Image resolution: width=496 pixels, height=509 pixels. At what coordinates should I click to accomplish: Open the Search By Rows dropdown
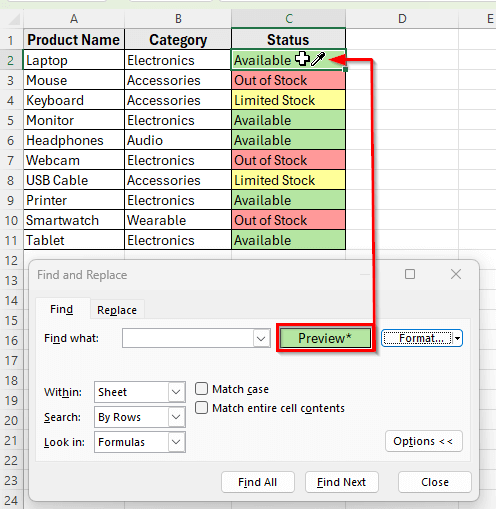point(140,417)
